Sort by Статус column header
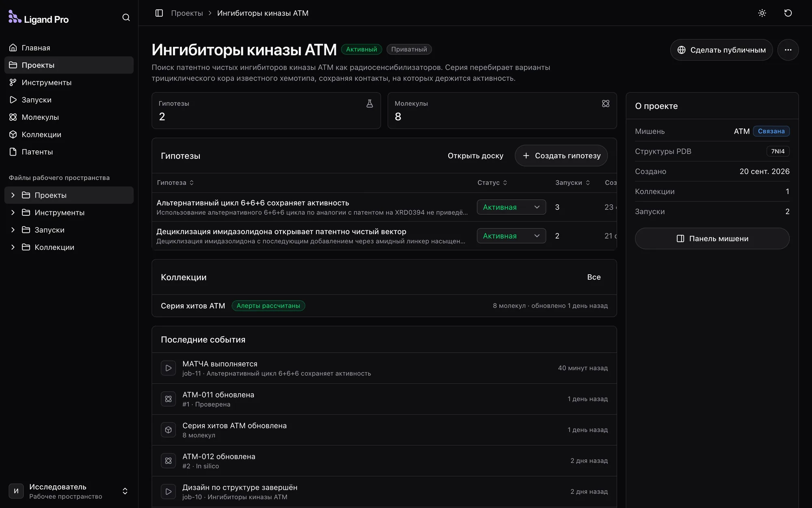The image size is (812, 508). coord(492,182)
